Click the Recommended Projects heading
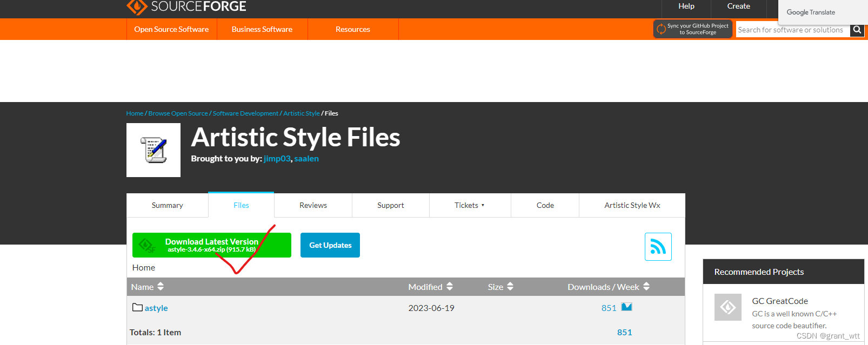 tap(759, 272)
